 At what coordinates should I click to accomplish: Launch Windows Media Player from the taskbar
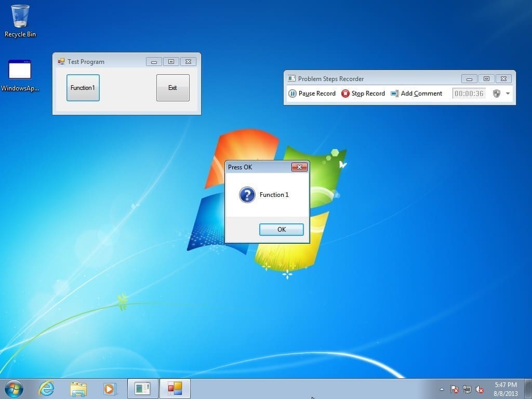pos(110,389)
